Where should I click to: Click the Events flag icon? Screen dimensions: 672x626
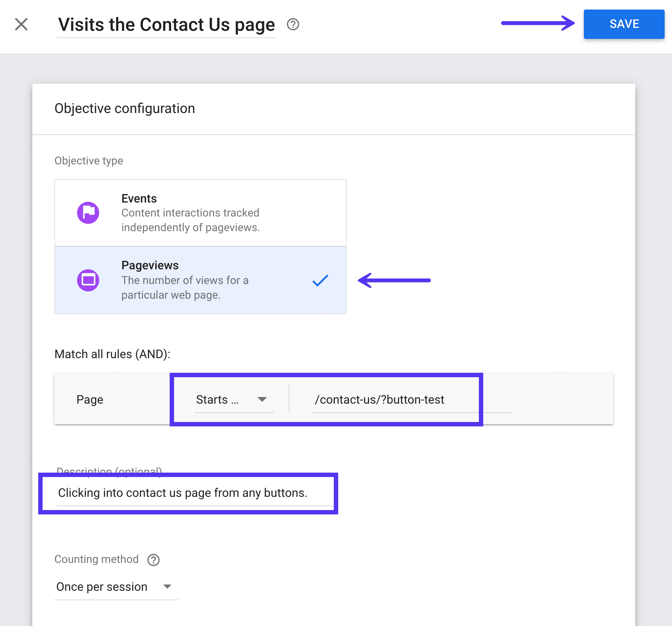pyautogui.click(x=88, y=212)
